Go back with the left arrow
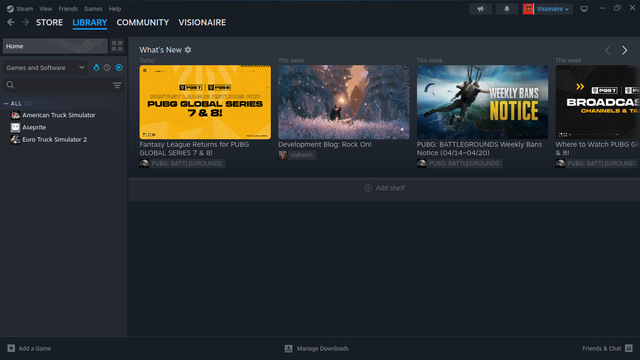The width and height of the screenshot is (640, 360). coord(11,22)
